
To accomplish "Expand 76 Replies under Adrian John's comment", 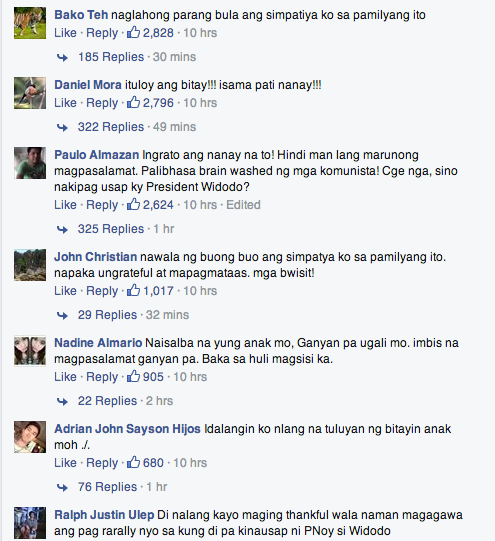I will tap(107, 486).
